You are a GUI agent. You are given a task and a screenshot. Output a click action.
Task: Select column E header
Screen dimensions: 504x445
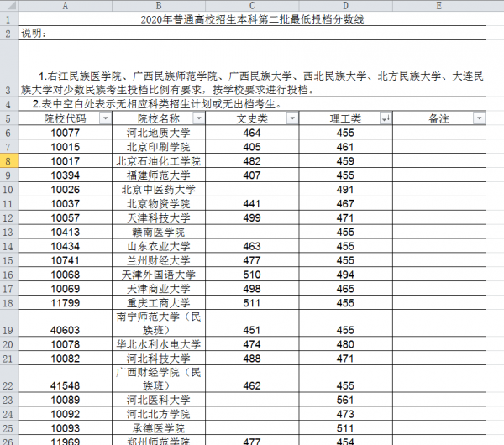pos(439,6)
